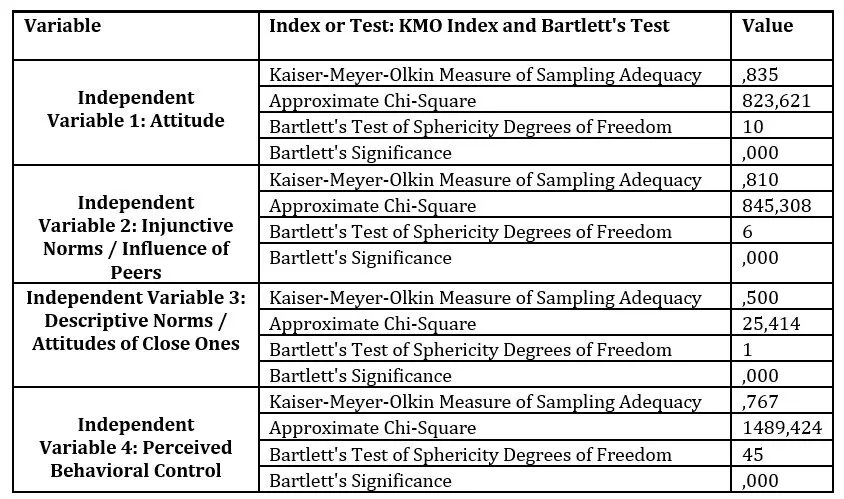The width and height of the screenshot is (844, 499).
Task: Click the Chi-Square value 1489,424
Action: 780,428
